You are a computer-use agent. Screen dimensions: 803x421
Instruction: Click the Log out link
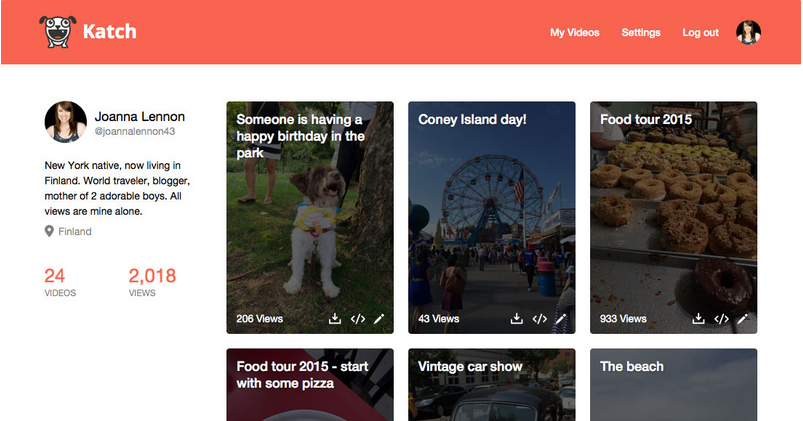click(x=701, y=32)
